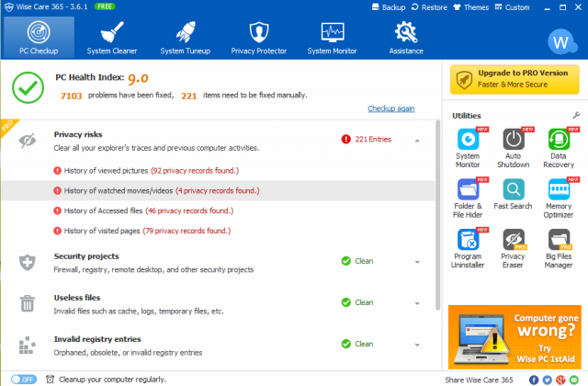Click the 7103 problems fixed number

pos(72,96)
